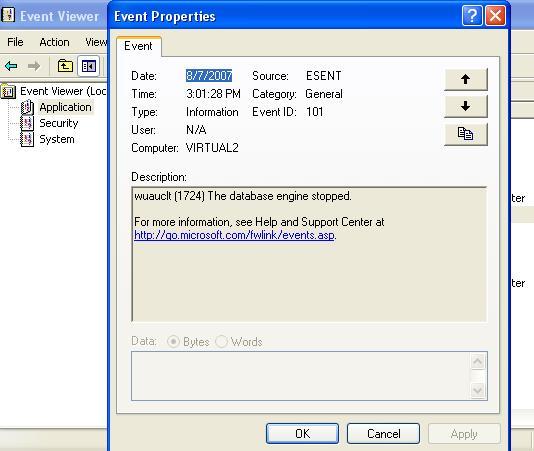Screen dimensions: 534x451
Task: Switch to the Event tab
Action: [138, 46]
